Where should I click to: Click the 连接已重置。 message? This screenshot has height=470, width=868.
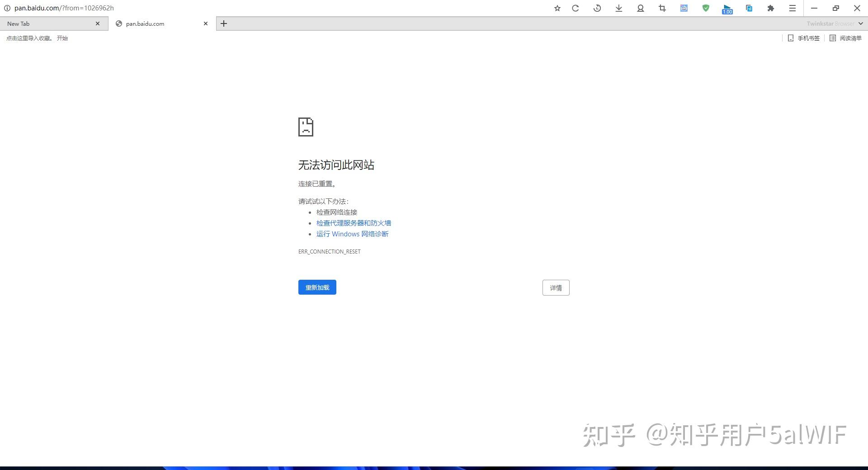(317, 184)
